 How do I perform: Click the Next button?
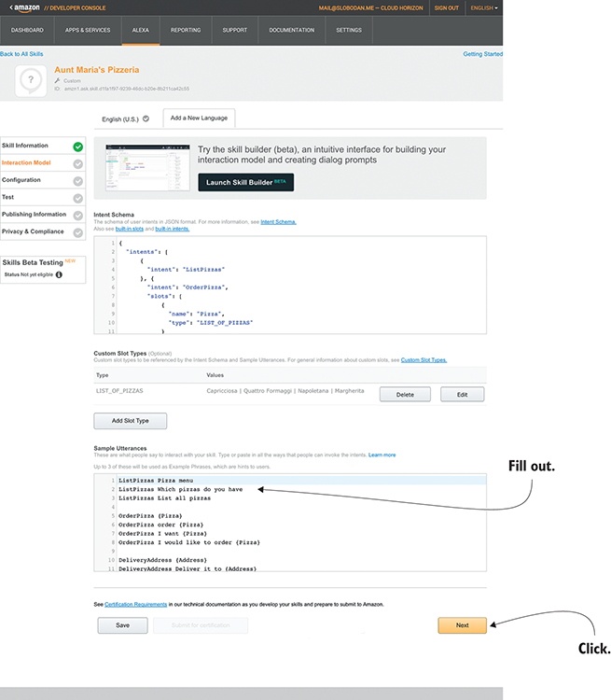coord(462,625)
